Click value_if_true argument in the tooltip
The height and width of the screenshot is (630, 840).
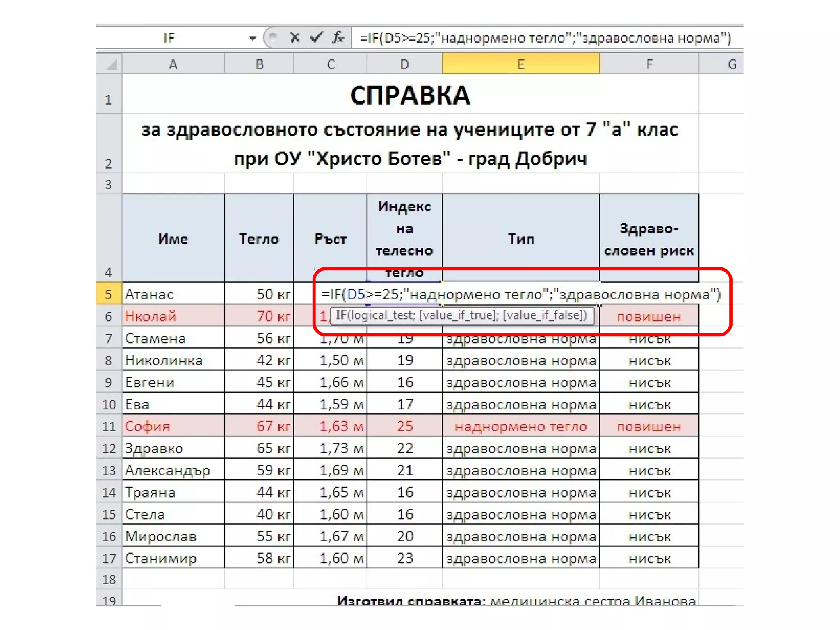point(458,315)
